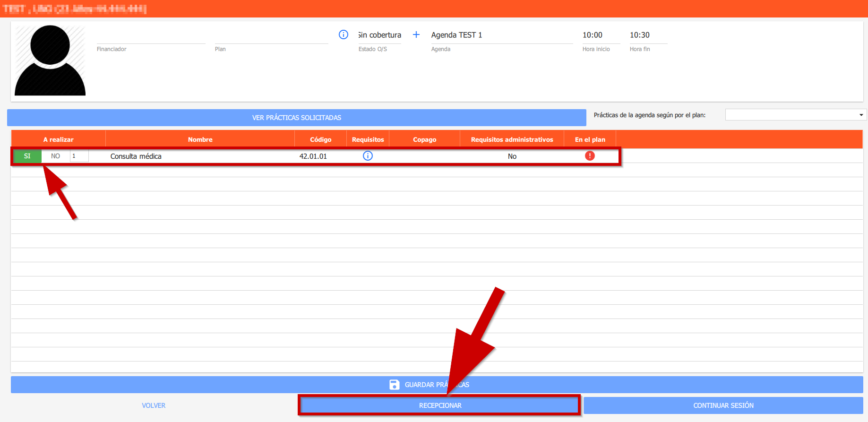Click the Código column header

320,139
